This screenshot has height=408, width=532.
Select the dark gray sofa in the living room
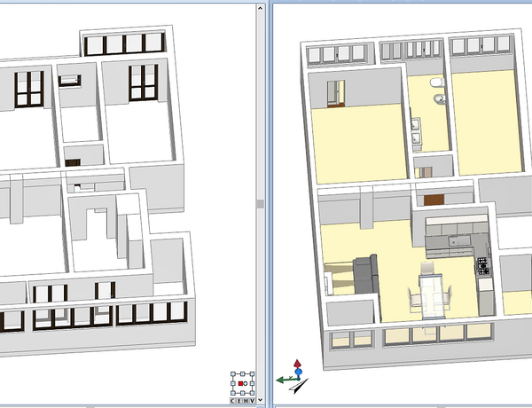tap(365, 271)
